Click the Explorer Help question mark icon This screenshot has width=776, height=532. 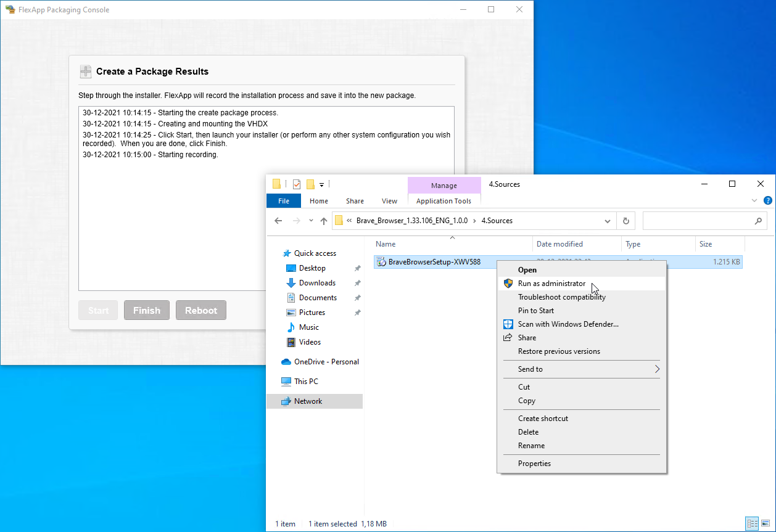768,201
